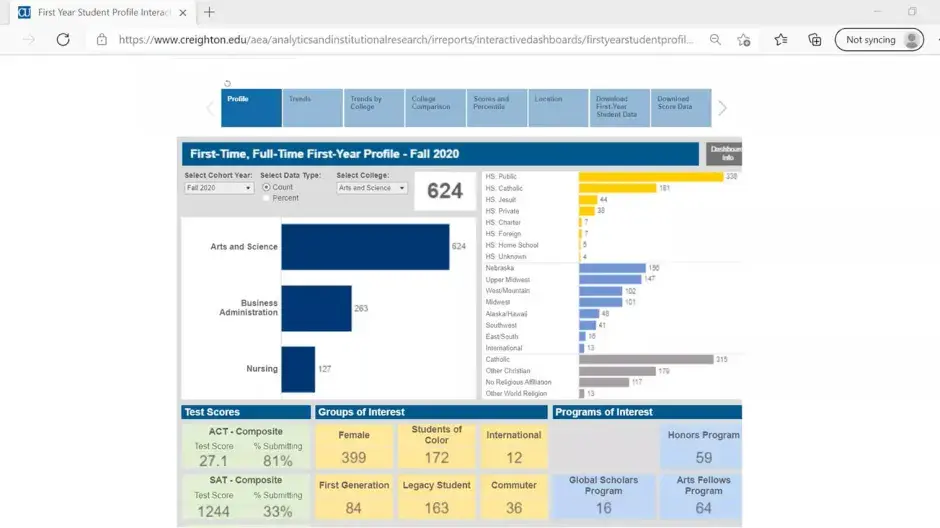Image resolution: width=940 pixels, height=528 pixels.
Task: Close the First Year Student Profile tab
Action: pos(182,12)
